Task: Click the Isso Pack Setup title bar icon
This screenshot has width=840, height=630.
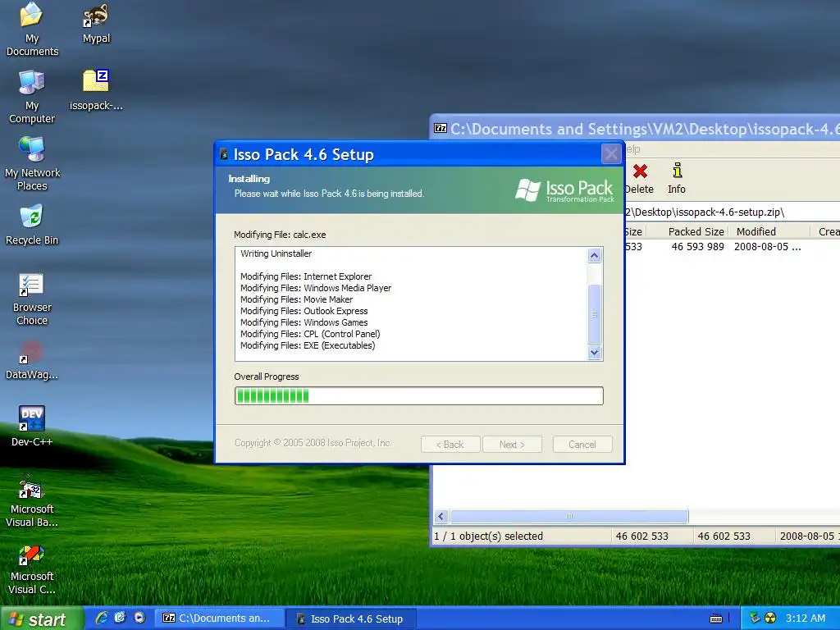Action: click(224, 155)
